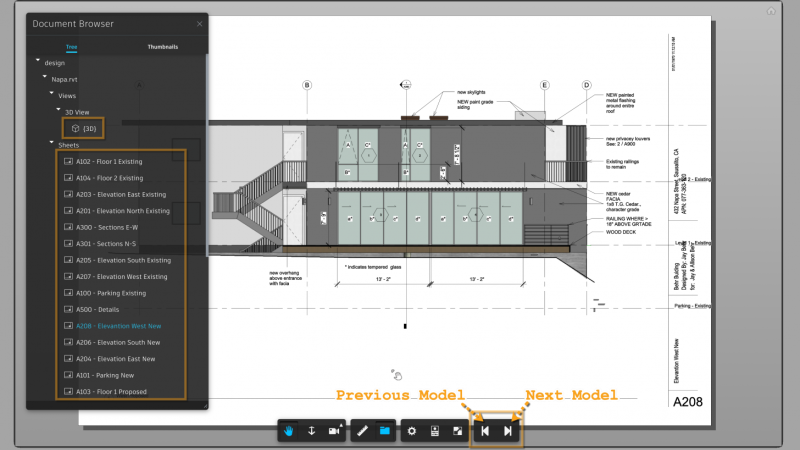Select the Pan hand tool
Image resolution: width=800 pixels, height=450 pixels.
[x=290, y=431]
